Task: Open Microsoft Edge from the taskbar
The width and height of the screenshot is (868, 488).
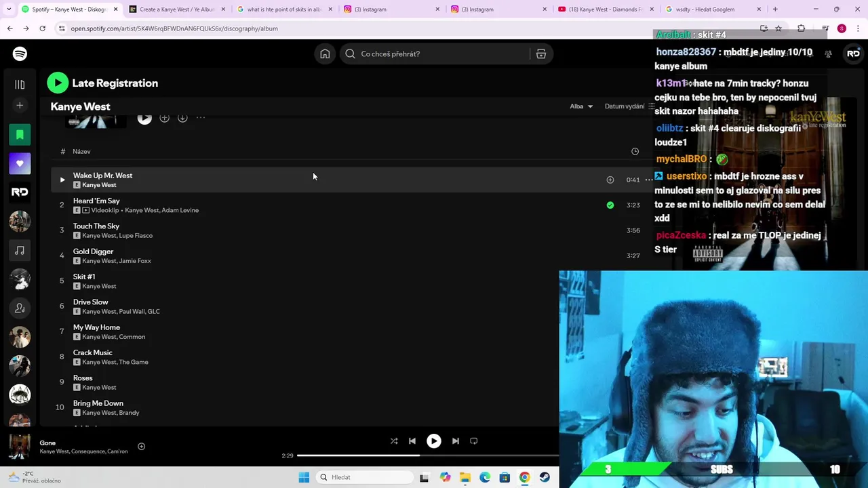Action: (485, 477)
